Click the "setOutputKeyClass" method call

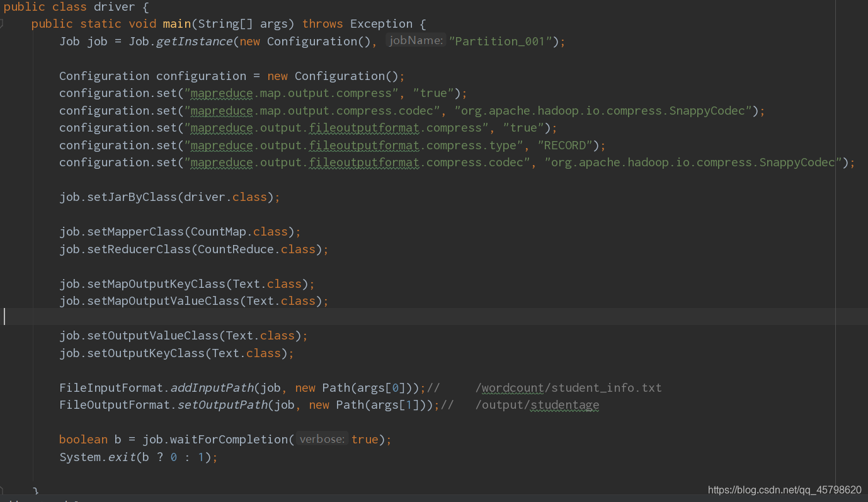146,353
